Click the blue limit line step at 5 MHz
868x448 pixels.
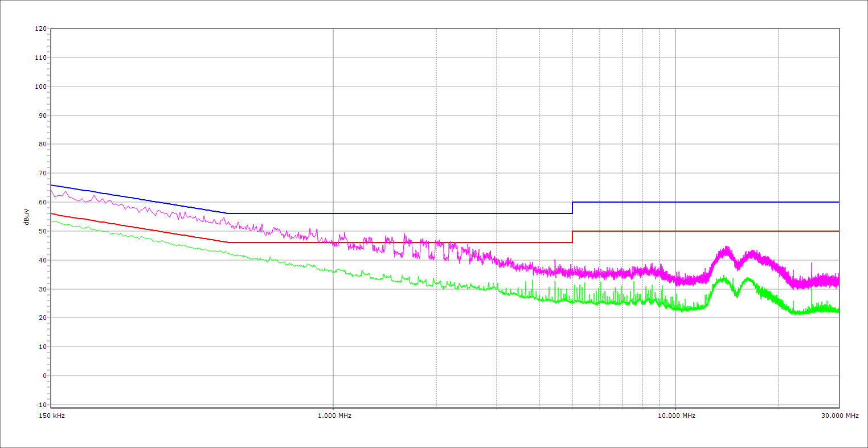[x=572, y=208]
